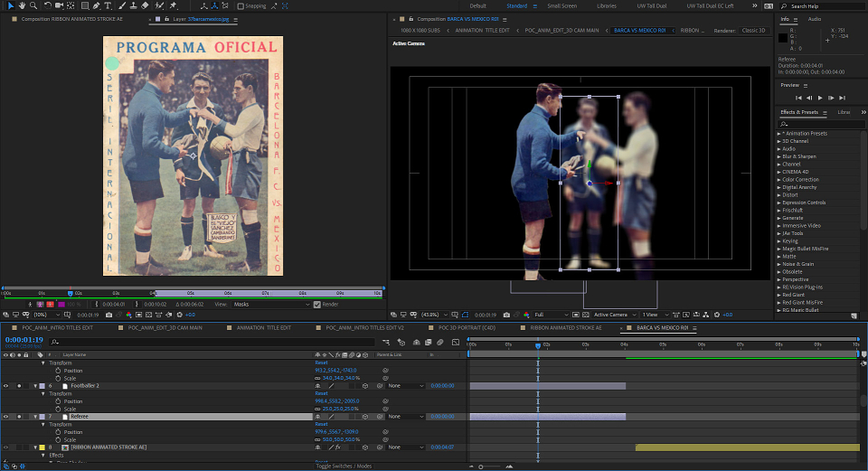Viewport: 868px width, 471px height.
Task: Open the Full resolution dropdown
Action: pos(551,315)
